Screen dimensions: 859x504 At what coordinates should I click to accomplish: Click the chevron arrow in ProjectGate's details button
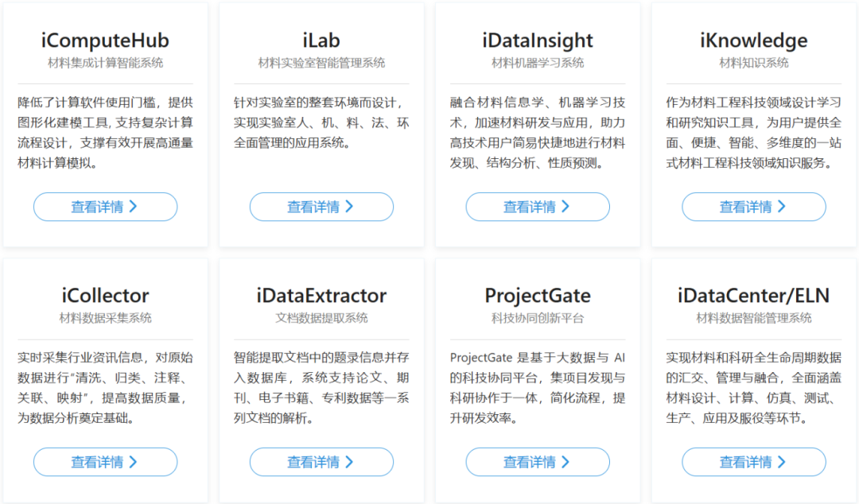[x=566, y=462]
